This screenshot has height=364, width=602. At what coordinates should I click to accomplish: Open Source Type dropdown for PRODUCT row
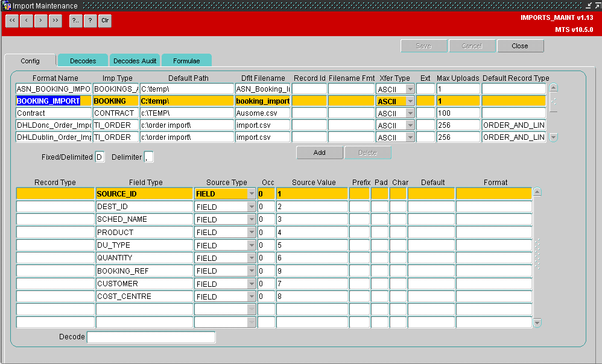[x=252, y=232]
